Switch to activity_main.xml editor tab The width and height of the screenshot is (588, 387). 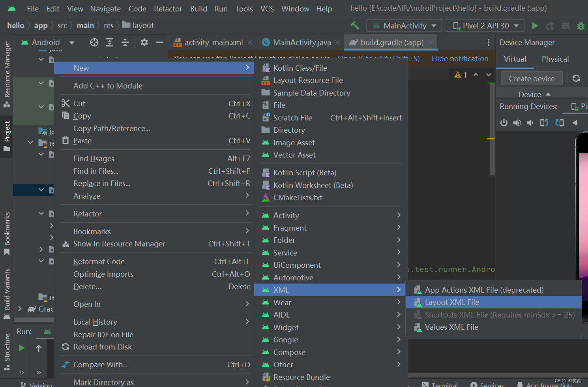213,42
